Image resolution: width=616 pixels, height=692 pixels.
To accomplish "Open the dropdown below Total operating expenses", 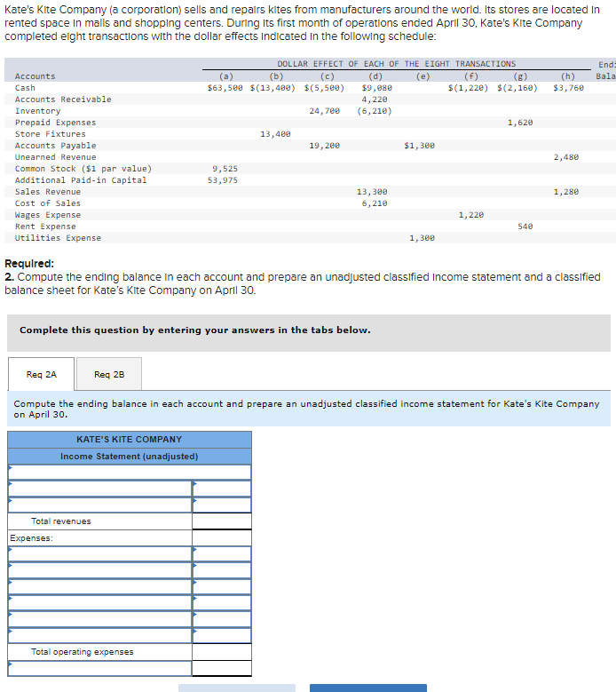I will [99, 668].
